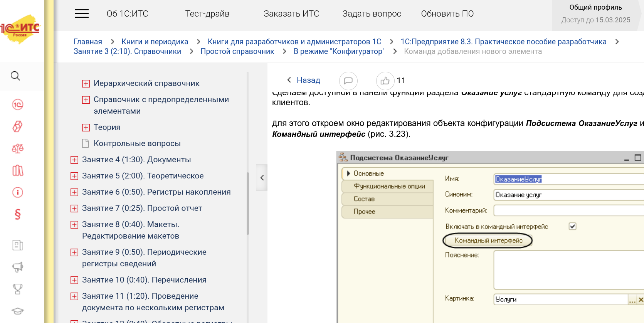This screenshot has width=644, height=323.
Task: Open Занятие 10 Перечисления lesson
Action: tap(144, 280)
